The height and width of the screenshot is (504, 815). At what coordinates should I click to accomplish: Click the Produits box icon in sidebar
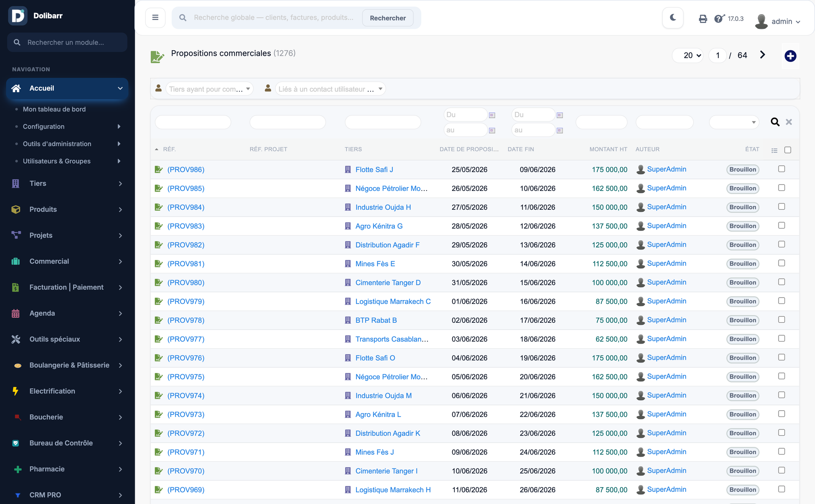pos(16,209)
